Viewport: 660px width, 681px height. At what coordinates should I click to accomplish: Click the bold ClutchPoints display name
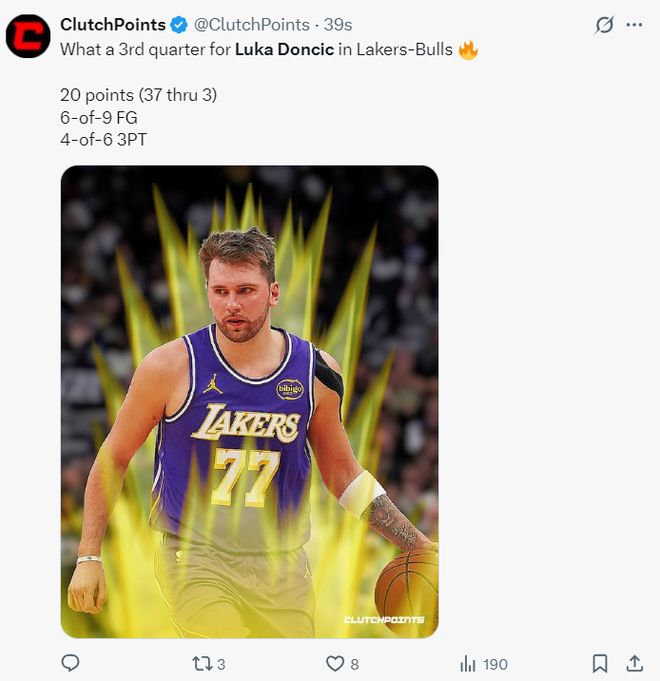tap(113, 25)
